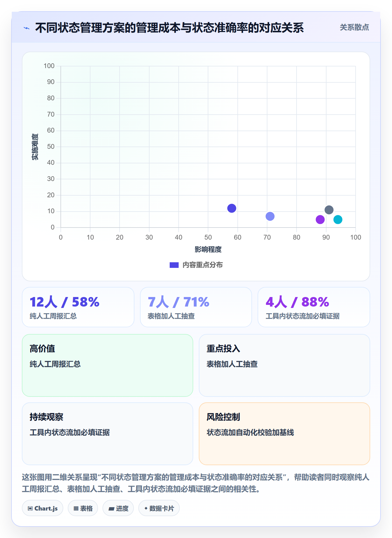Click the 影响程度 x-axis title
Viewport: 392px width, 538px height.
point(208,249)
